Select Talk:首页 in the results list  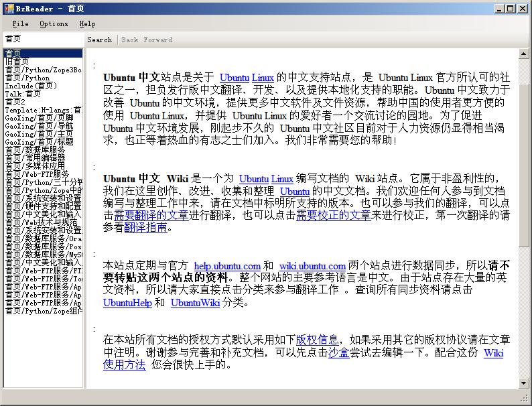[43, 94]
